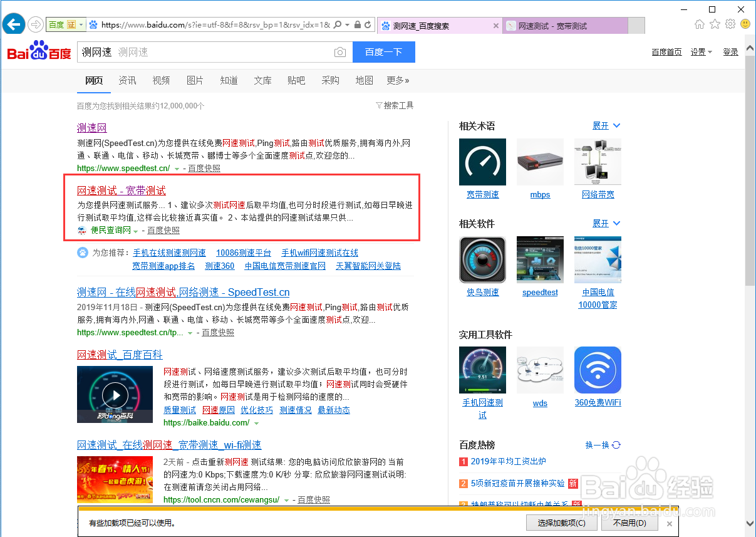This screenshot has height=537, width=756.
Task: Open the 中国电信宽带测速官网 suggestion
Action: (285, 266)
